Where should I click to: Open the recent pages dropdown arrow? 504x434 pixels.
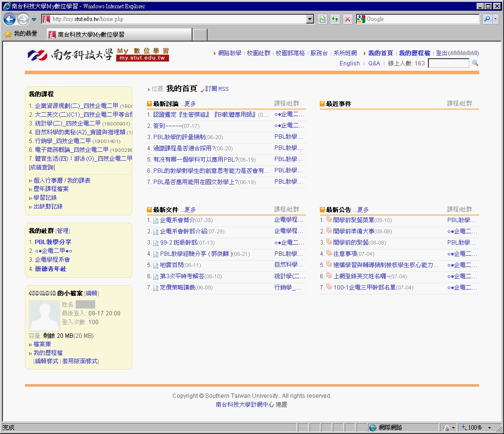click(x=34, y=20)
